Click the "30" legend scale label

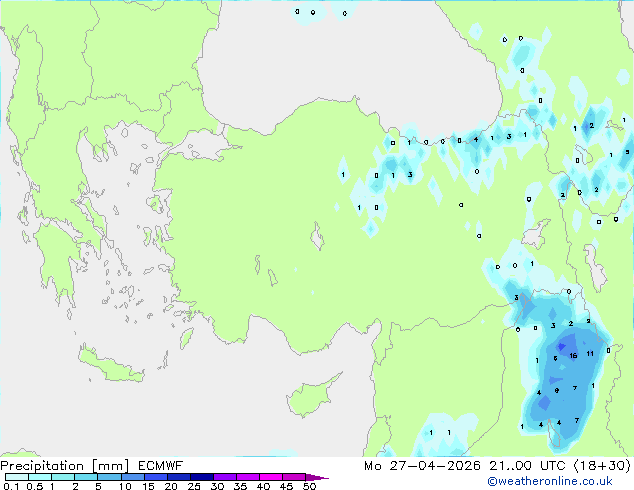click(x=217, y=486)
